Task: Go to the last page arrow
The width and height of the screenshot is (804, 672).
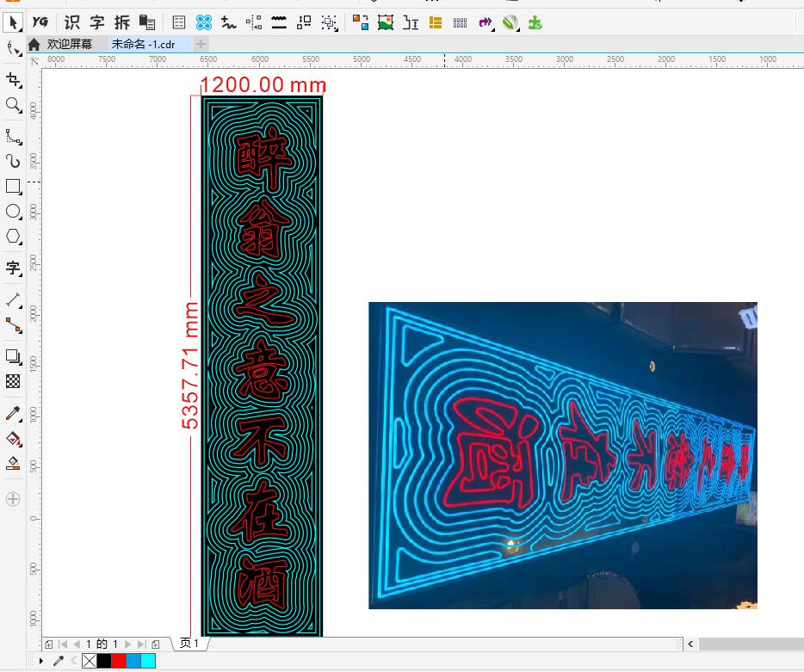Action: coord(141,644)
